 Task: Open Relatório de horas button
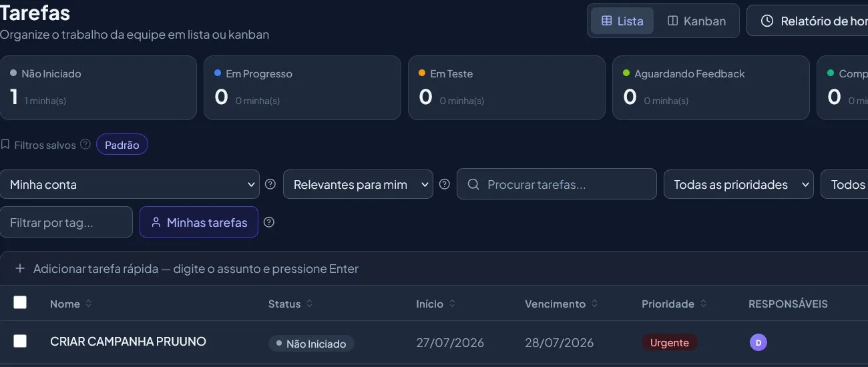[x=807, y=21]
